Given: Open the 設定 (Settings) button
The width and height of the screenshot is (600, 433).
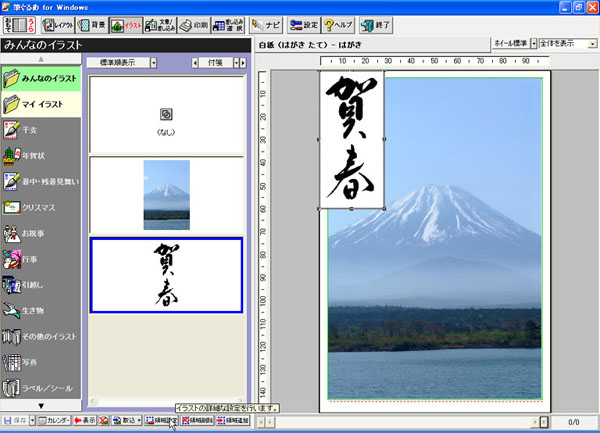Looking at the screenshot, I should point(304,25).
